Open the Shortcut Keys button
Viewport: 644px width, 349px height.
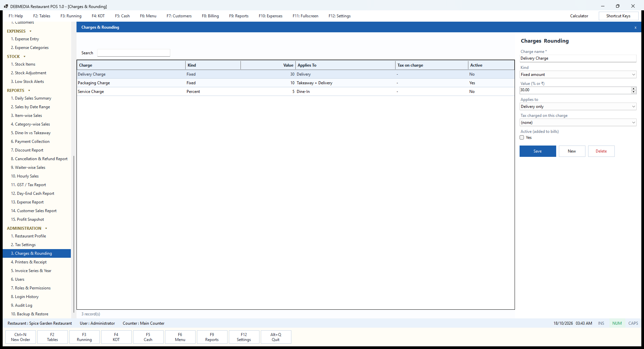tap(618, 16)
